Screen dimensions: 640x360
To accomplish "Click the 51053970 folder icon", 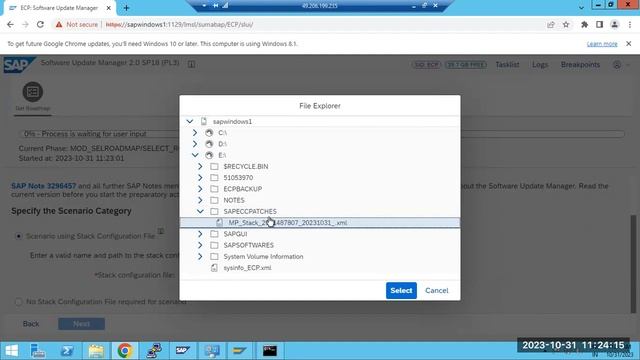I will (x=214, y=178).
